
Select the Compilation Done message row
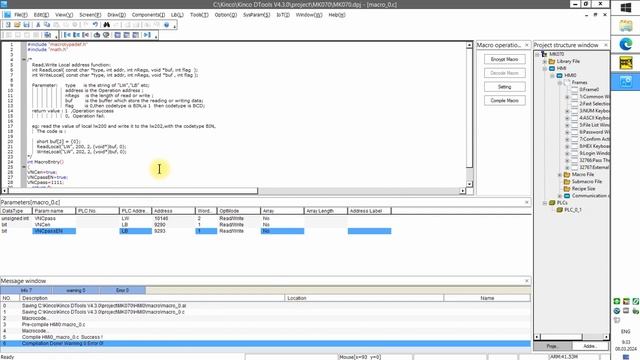265,344
